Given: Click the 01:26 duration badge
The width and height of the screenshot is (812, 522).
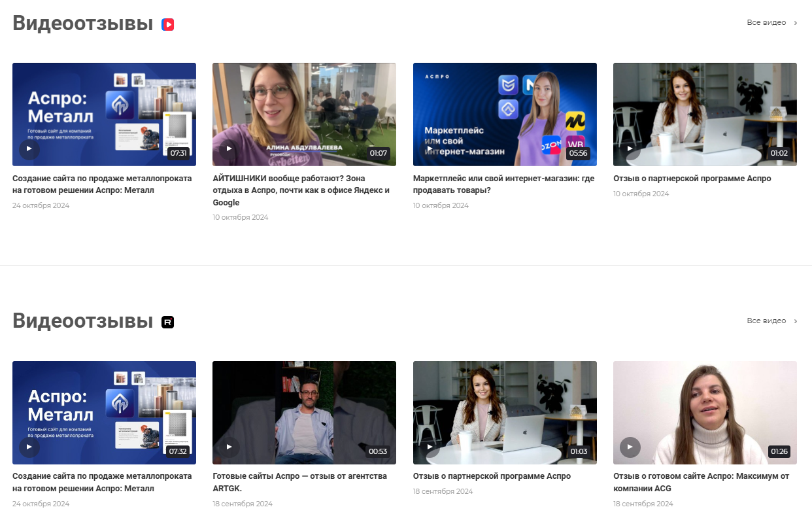Looking at the screenshot, I should click(779, 451).
